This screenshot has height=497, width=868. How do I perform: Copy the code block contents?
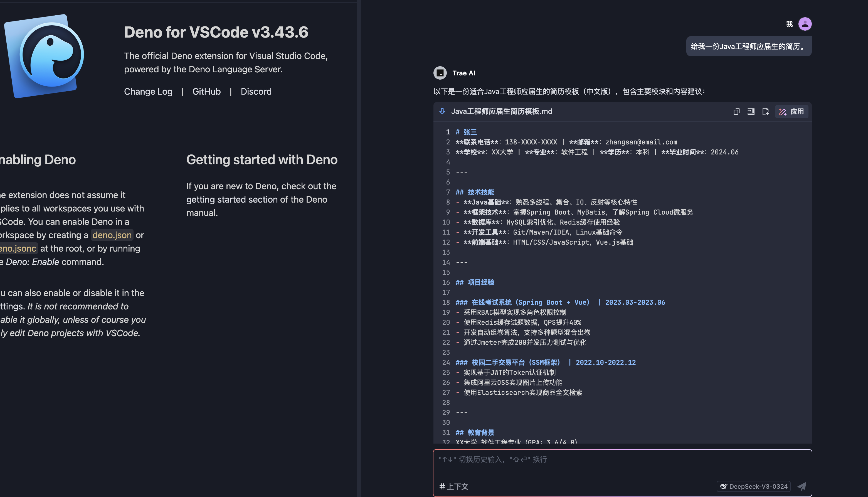point(736,112)
